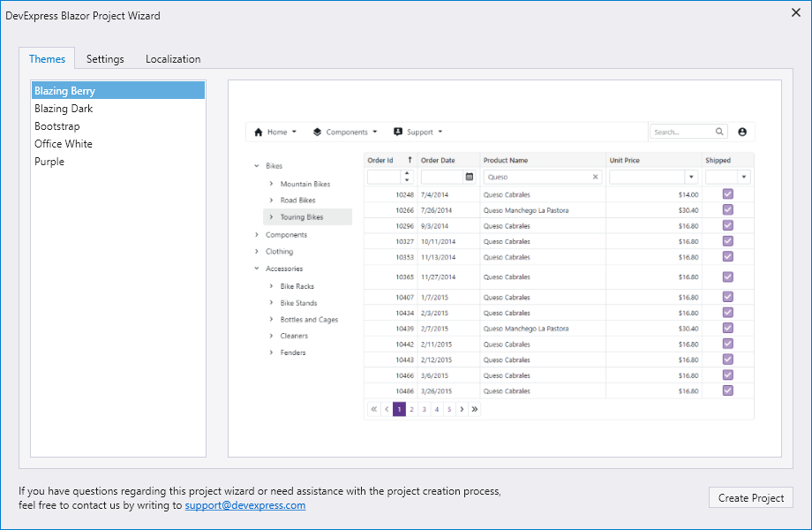The height and width of the screenshot is (530, 812).
Task: Switch to the Settings tab
Action: click(x=105, y=59)
